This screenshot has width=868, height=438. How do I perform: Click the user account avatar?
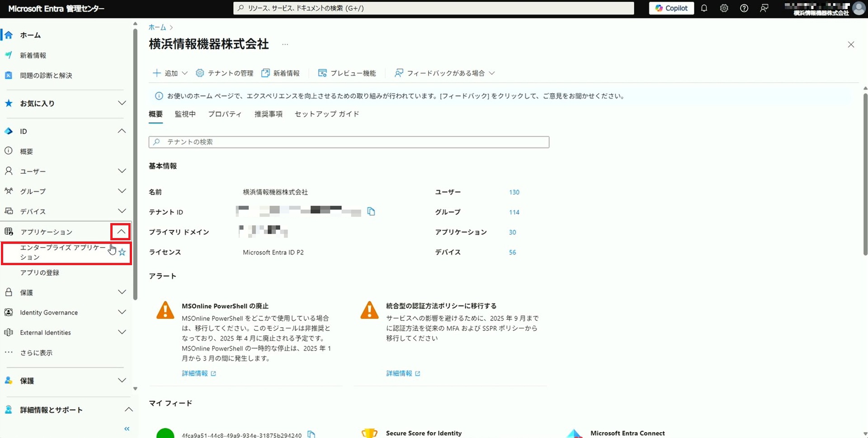click(859, 8)
